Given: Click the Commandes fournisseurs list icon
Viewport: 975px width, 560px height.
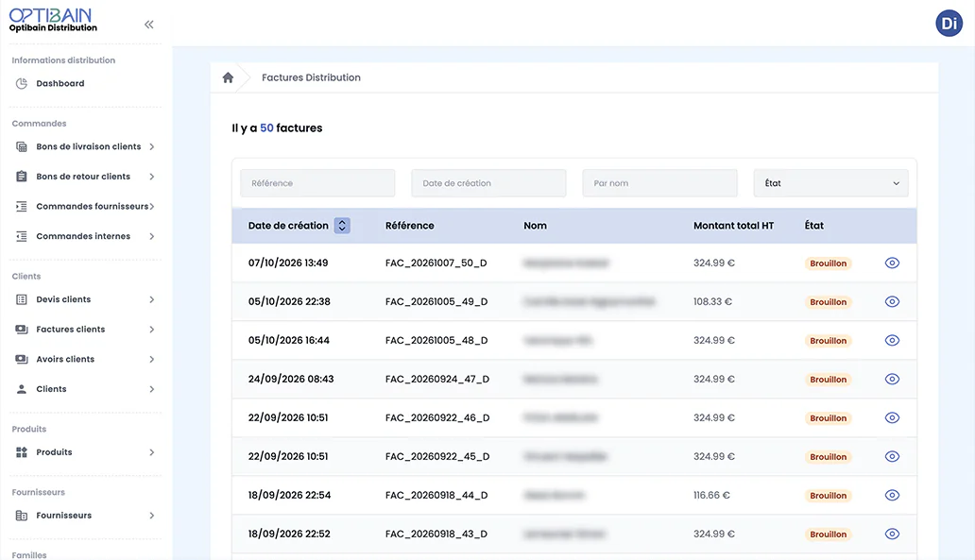Looking at the screenshot, I should tap(22, 207).
